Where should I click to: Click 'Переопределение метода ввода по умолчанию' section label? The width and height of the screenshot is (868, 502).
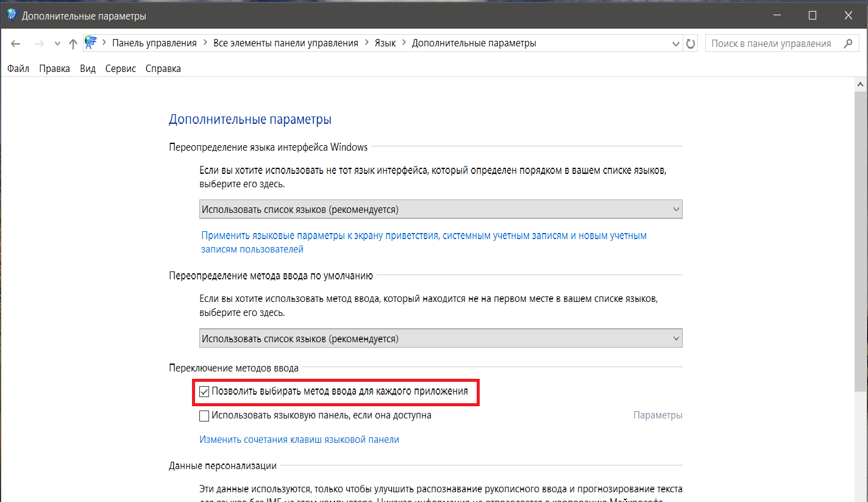[271, 276]
